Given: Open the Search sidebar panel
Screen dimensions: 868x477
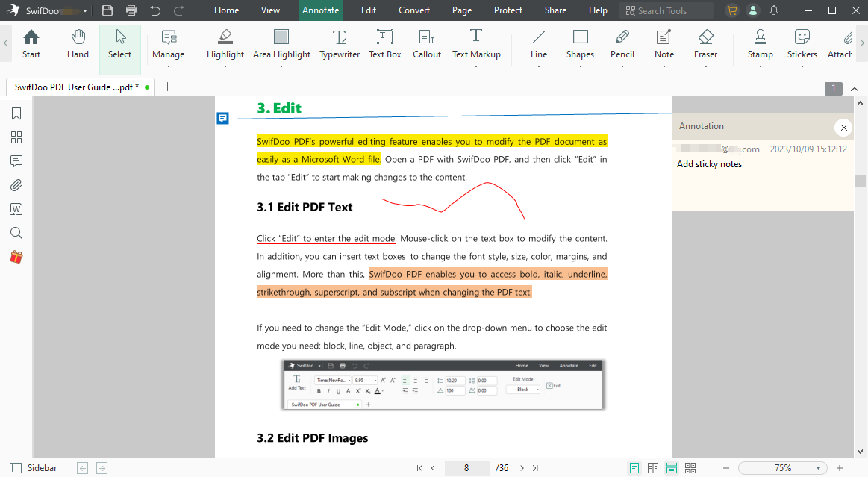Looking at the screenshot, I should tap(16, 233).
